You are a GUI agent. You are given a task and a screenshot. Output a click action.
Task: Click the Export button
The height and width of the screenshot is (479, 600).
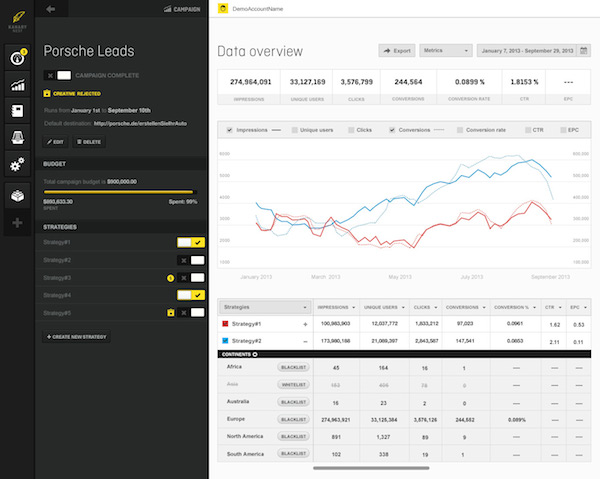(397, 51)
